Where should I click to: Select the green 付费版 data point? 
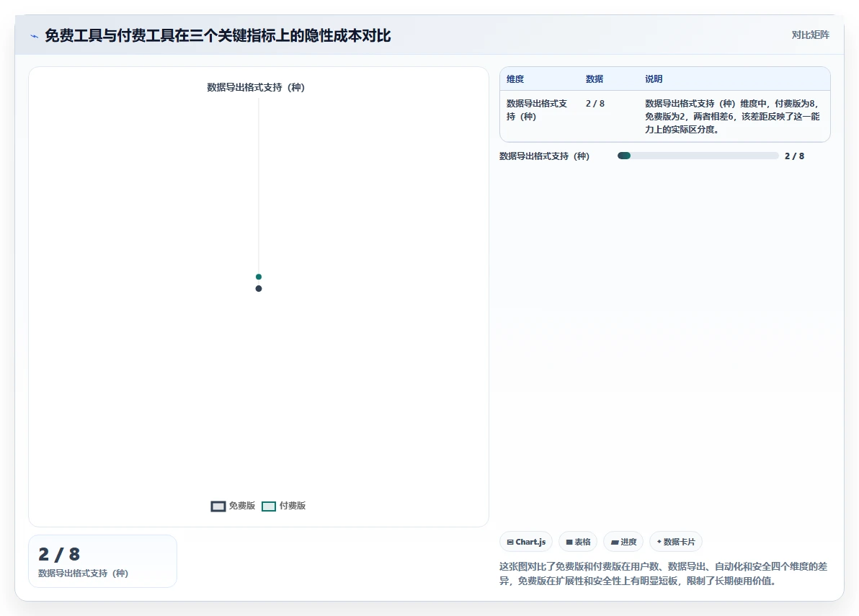point(259,277)
